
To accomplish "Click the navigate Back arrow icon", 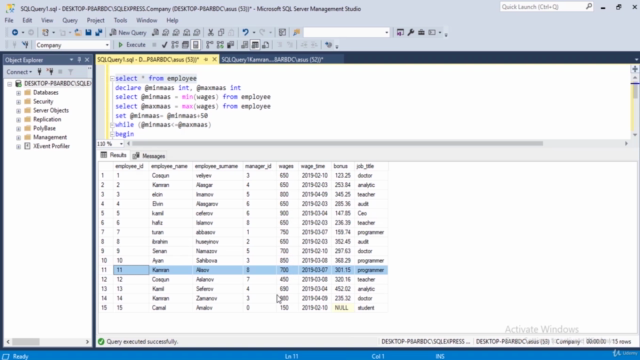I will tap(15, 32).
